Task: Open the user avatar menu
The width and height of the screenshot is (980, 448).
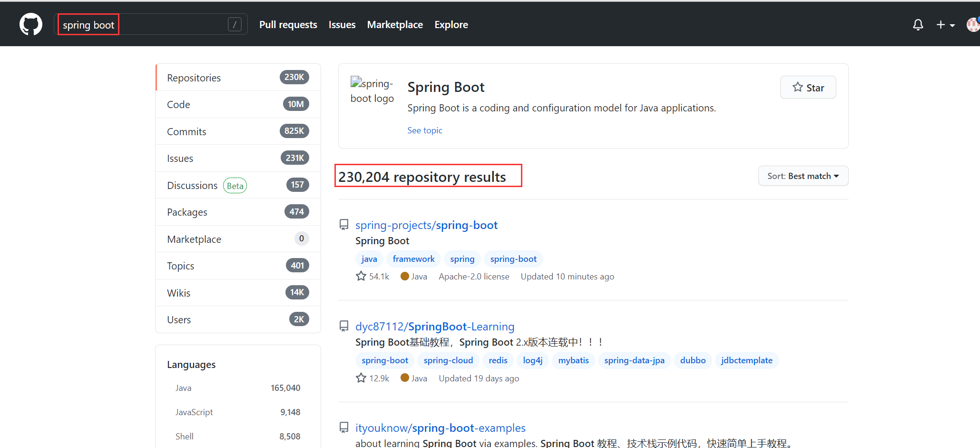Action: (x=973, y=24)
